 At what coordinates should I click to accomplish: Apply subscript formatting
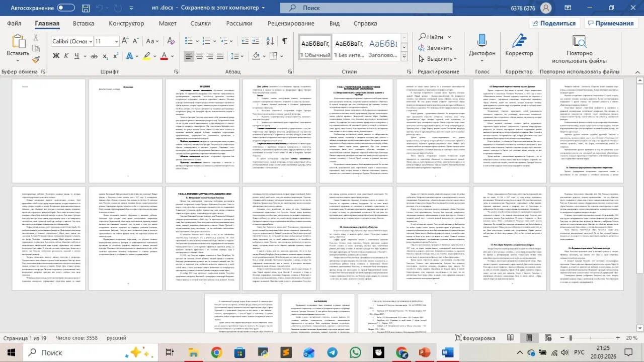point(105,56)
